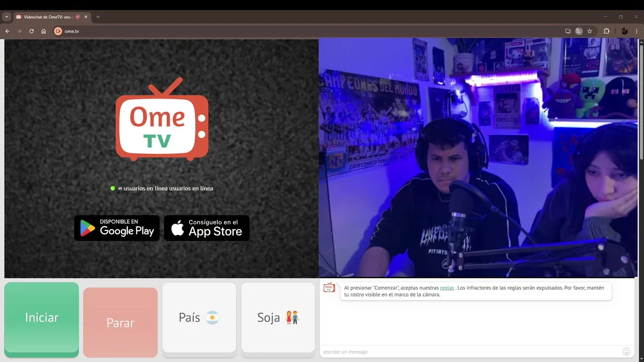Open the App Store download badge
This screenshot has height=362, width=644.
(207, 228)
